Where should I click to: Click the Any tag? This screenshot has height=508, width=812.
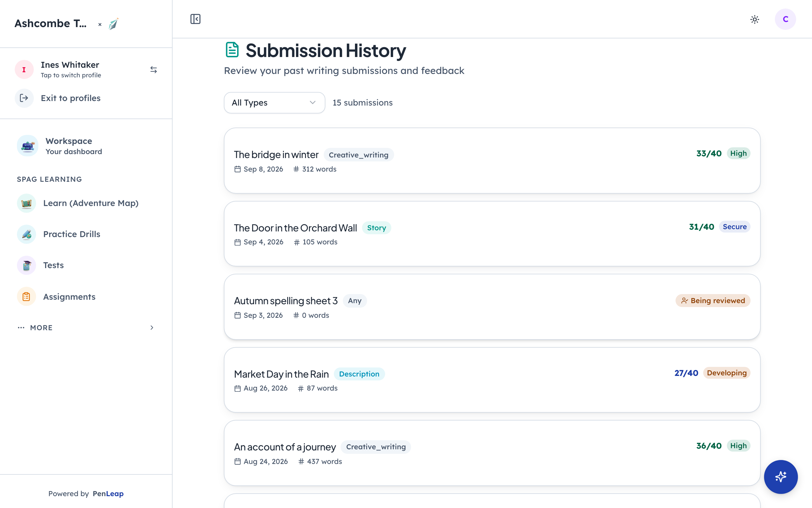[x=355, y=301]
